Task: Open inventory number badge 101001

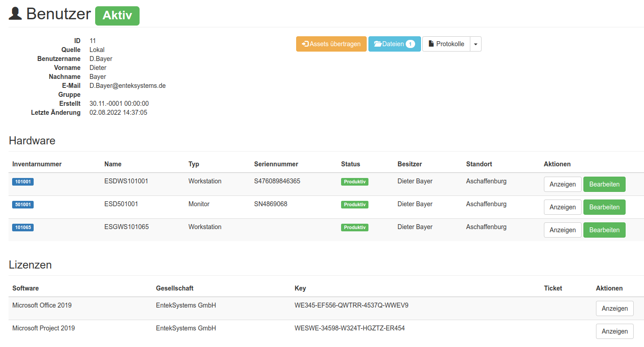Action: coord(23,182)
